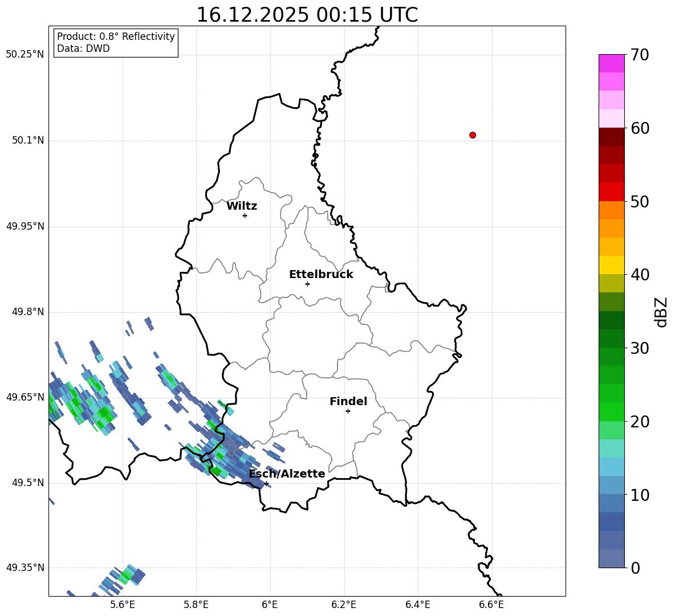Click the colorbar tick label 30
This screenshot has width=675, height=616.
(640, 348)
